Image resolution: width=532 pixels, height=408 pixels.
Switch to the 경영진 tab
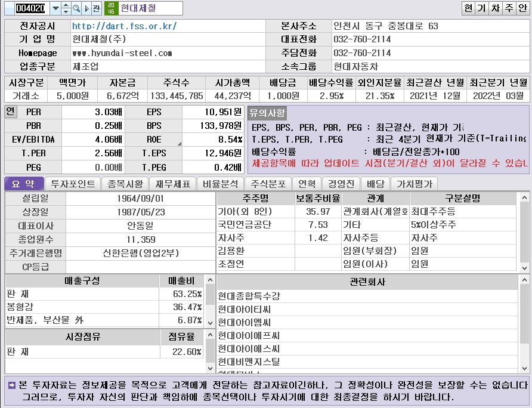click(x=341, y=184)
